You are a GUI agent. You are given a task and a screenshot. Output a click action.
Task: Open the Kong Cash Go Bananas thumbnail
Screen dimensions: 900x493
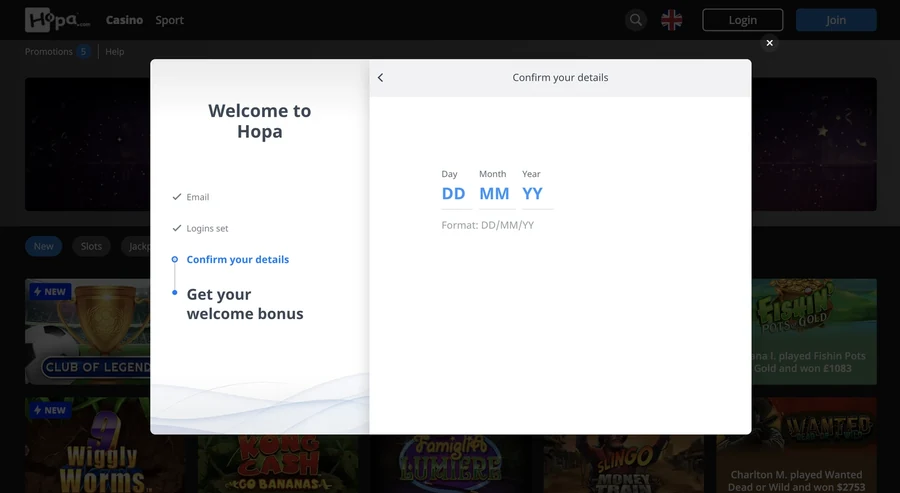pos(278,464)
